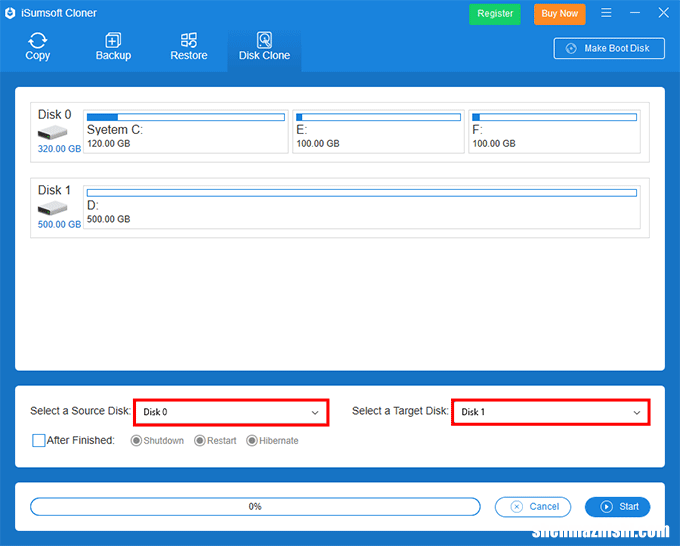Click the Start button
This screenshot has height=546, width=680.
click(x=617, y=507)
